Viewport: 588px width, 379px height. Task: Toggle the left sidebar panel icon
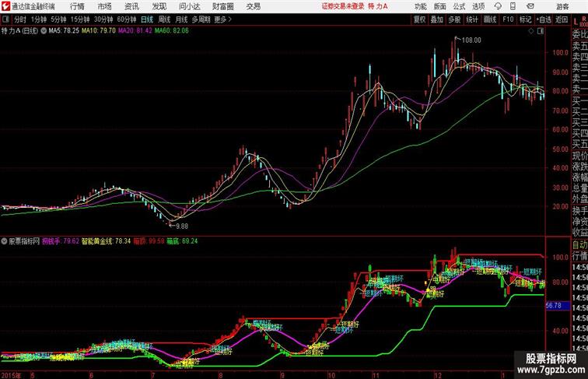(x=5, y=19)
